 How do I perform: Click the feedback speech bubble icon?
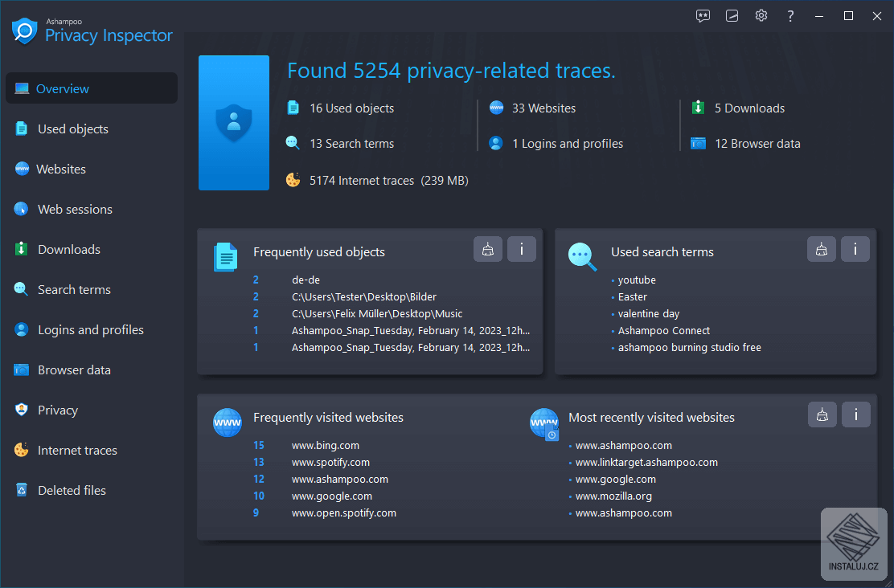pyautogui.click(x=703, y=16)
